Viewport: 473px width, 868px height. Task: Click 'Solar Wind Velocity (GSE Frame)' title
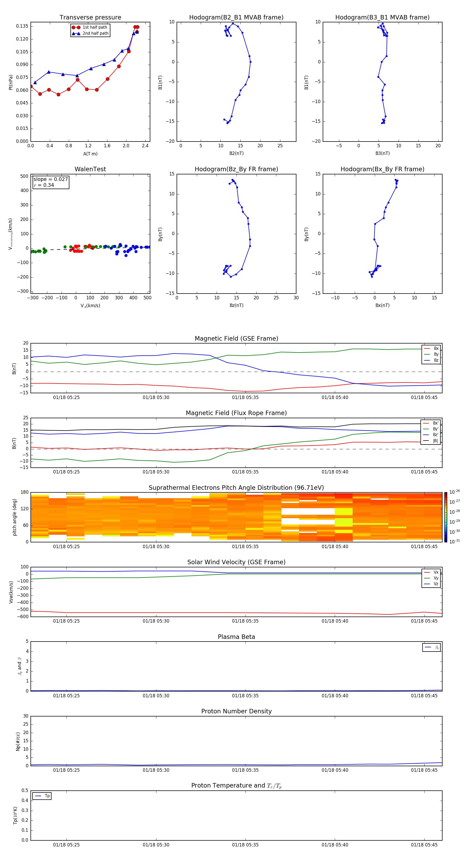click(236, 562)
